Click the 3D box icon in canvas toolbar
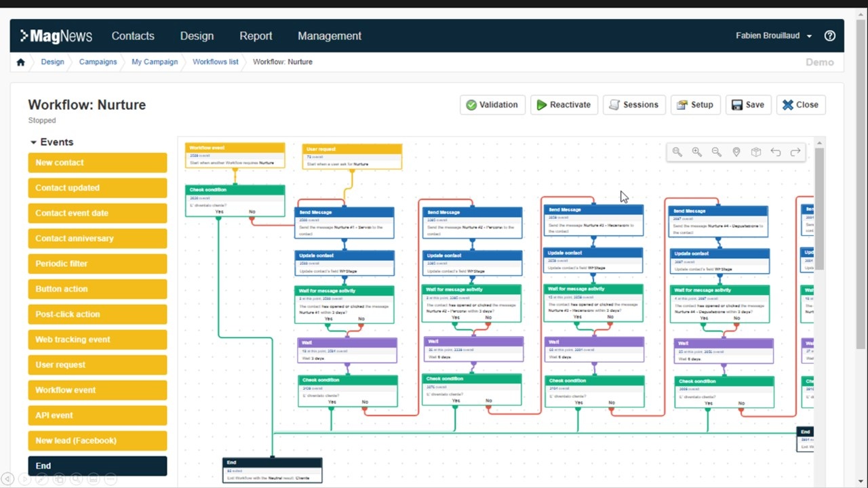868x488 pixels. pyautogui.click(x=756, y=152)
